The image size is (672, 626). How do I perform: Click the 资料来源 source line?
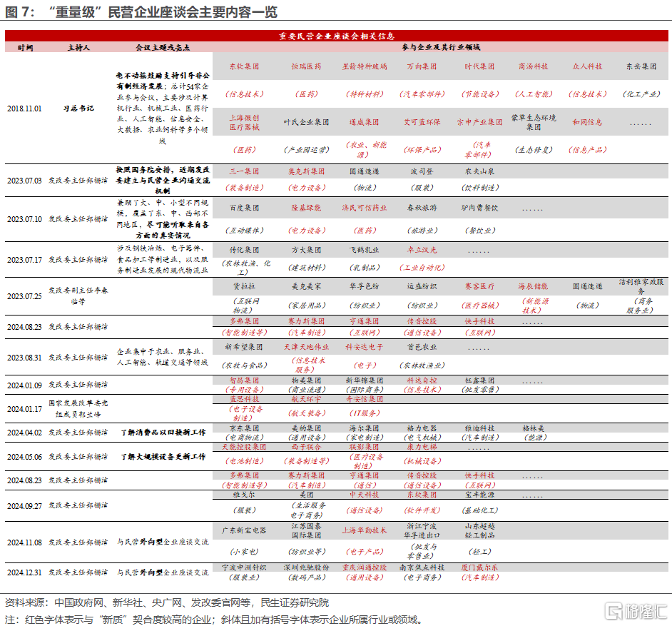pyautogui.click(x=167, y=603)
